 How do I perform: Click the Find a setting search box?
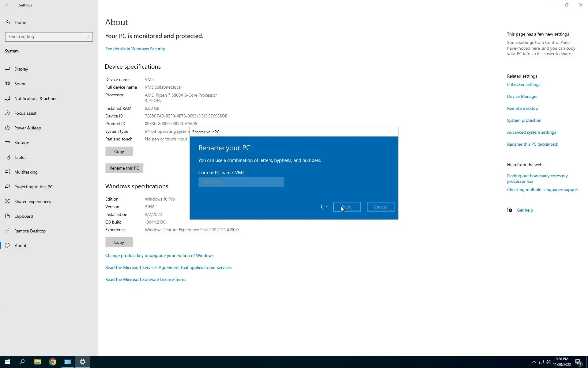click(x=46, y=37)
